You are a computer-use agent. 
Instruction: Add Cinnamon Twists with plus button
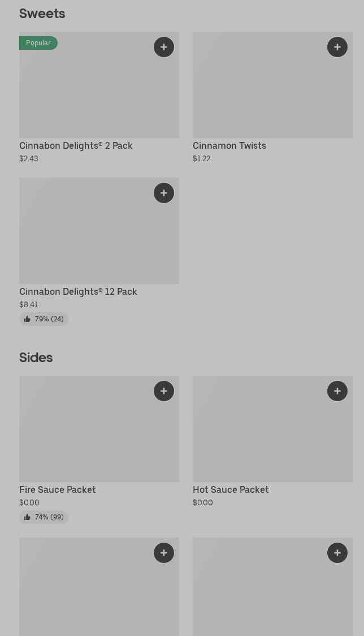pos(337,47)
